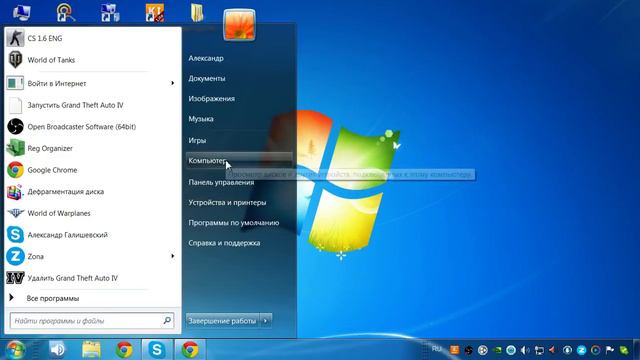Select the Computer desktop icon
The height and width of the screenshot is (360, 640).
pyautogui.click(x=22, y=12)
